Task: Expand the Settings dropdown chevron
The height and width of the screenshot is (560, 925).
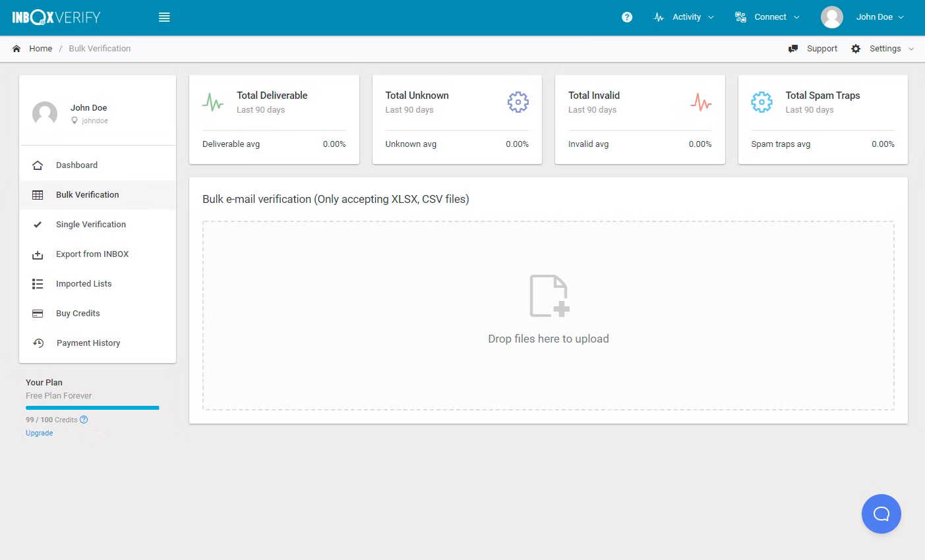Action: (x=911, y=49)
